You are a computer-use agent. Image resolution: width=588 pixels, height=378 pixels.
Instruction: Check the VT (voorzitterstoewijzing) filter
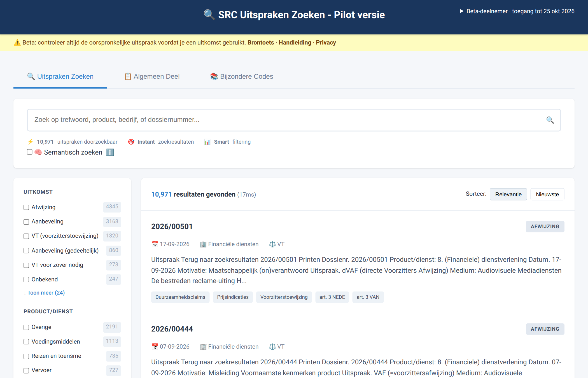click(x=26, y=236)
